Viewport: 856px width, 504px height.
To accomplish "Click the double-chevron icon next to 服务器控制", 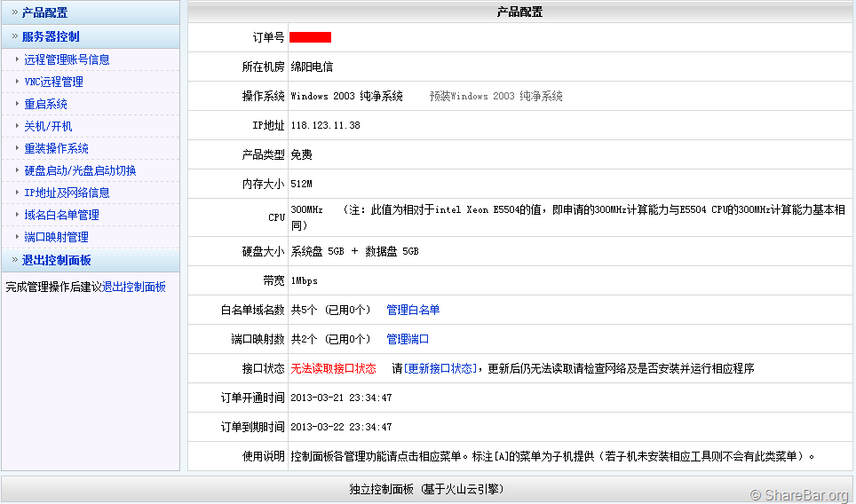I will click(14, 36).
